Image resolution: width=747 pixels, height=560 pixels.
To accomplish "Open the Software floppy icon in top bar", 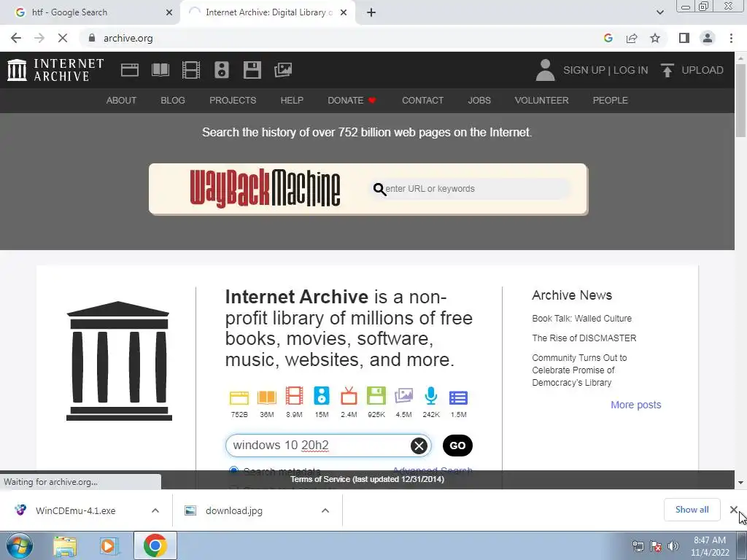I will tap(252, 70).
